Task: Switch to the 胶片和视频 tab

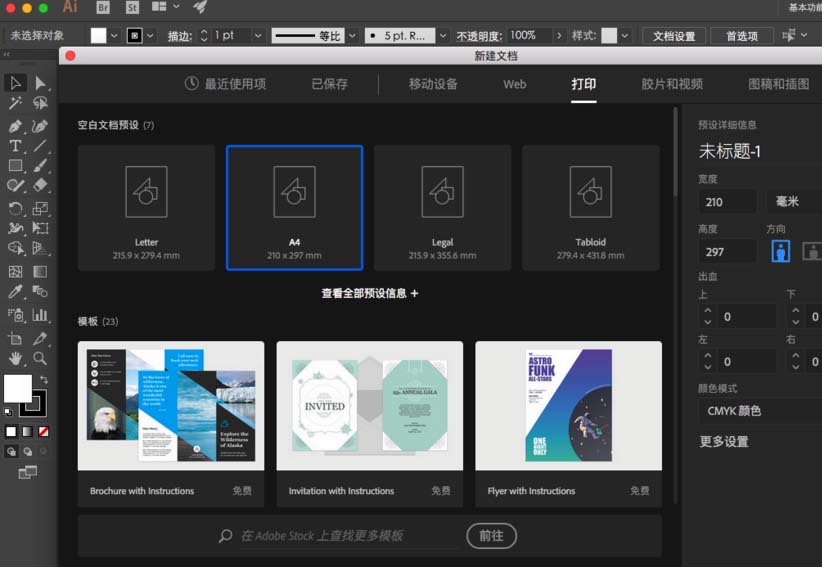Action: 672,84
